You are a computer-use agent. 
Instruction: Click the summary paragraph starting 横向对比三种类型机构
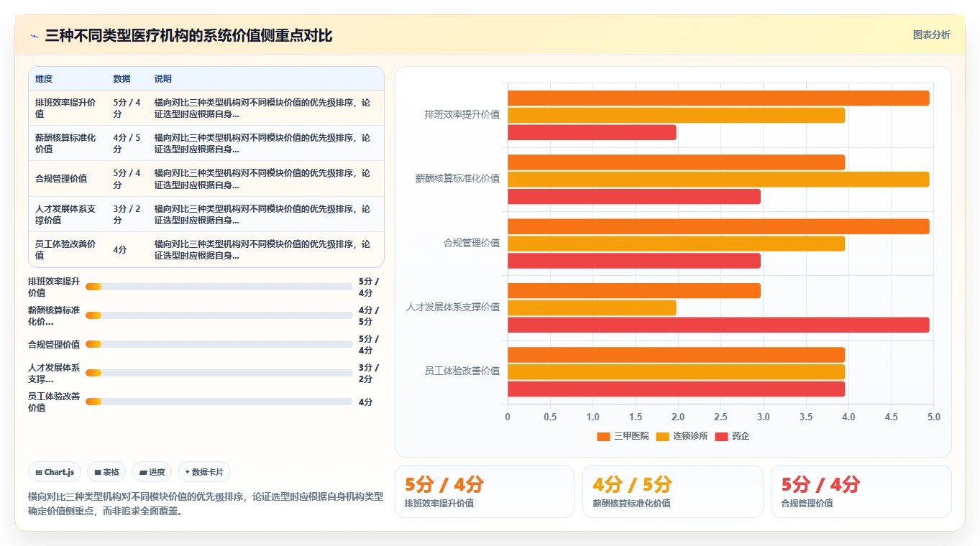(206, 504)
